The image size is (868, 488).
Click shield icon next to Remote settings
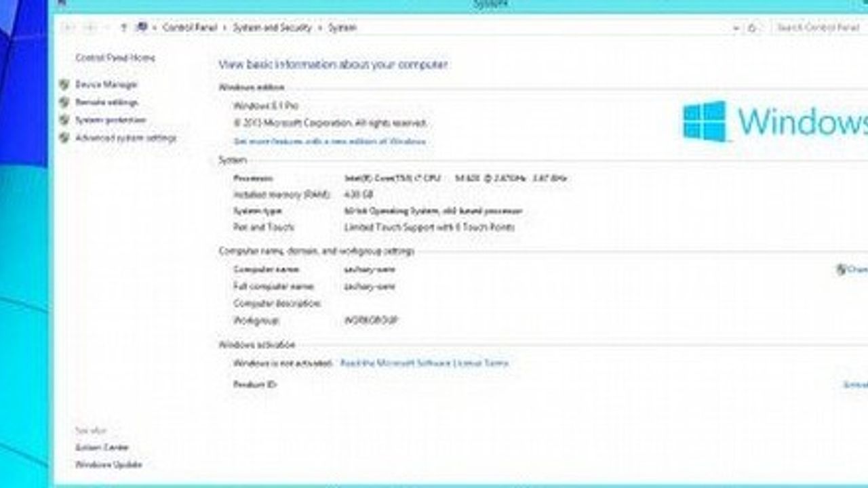[64, 102]
